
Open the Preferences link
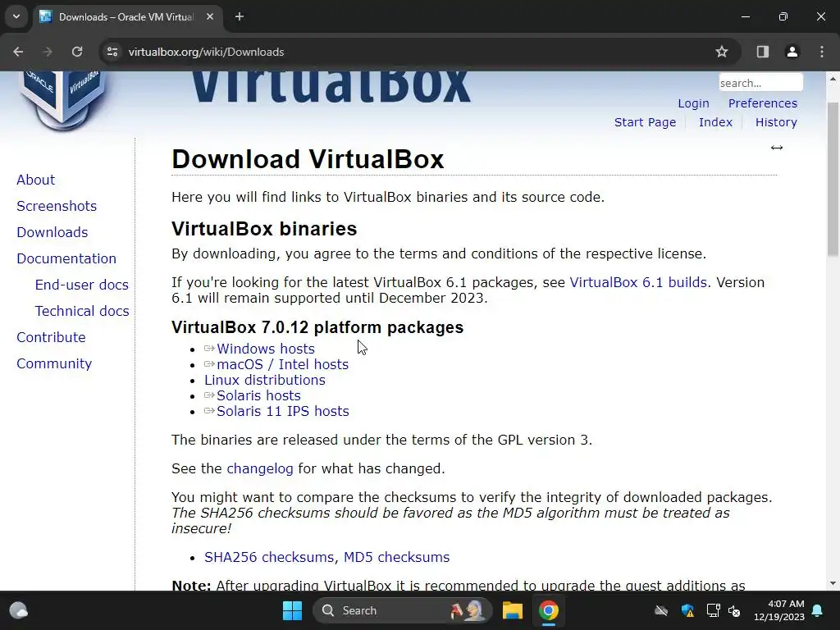[x=762, y=103]
